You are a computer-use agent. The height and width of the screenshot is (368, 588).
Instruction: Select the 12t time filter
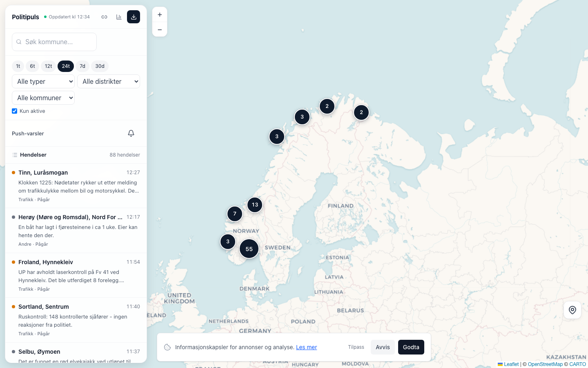coord(49,66)
